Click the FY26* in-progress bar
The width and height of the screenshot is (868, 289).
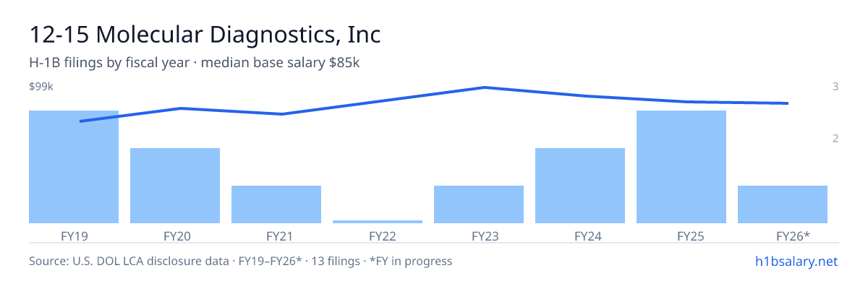(783, 204)
